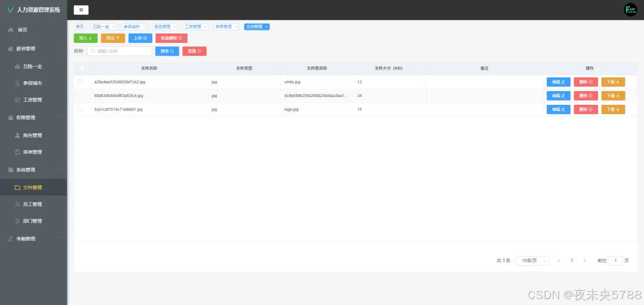Screen dimensions: 644x305
Task: Click the 文件大小 (KB) column header
Action: coord(389,68)
